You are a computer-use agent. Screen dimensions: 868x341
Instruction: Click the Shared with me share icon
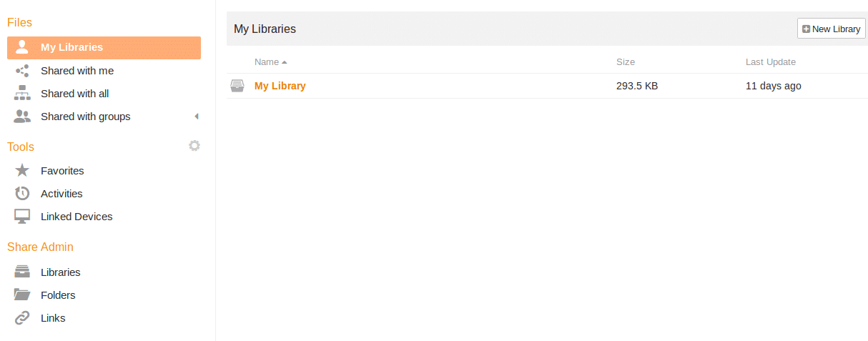22,71
